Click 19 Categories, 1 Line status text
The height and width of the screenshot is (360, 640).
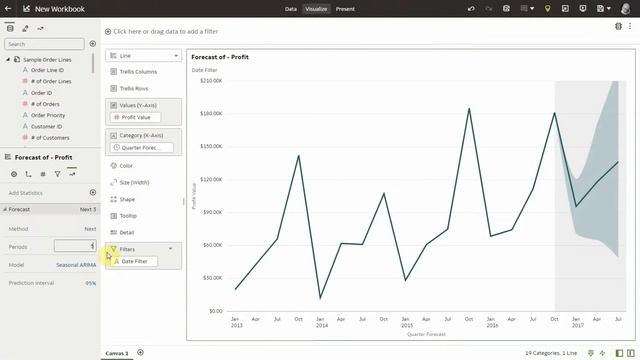pyautogui.click(x=551, y=353)
